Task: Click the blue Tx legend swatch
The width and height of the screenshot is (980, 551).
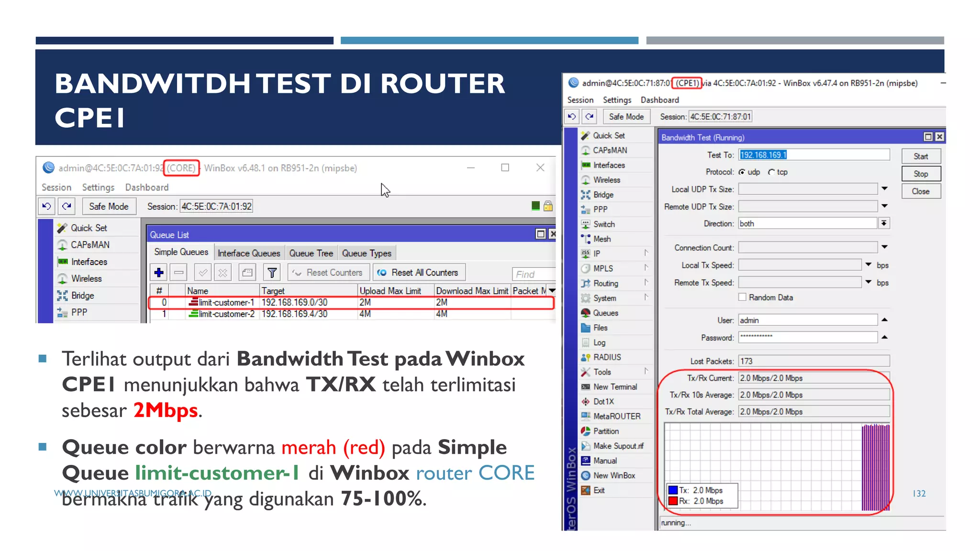Action: [x=673, y=490]
